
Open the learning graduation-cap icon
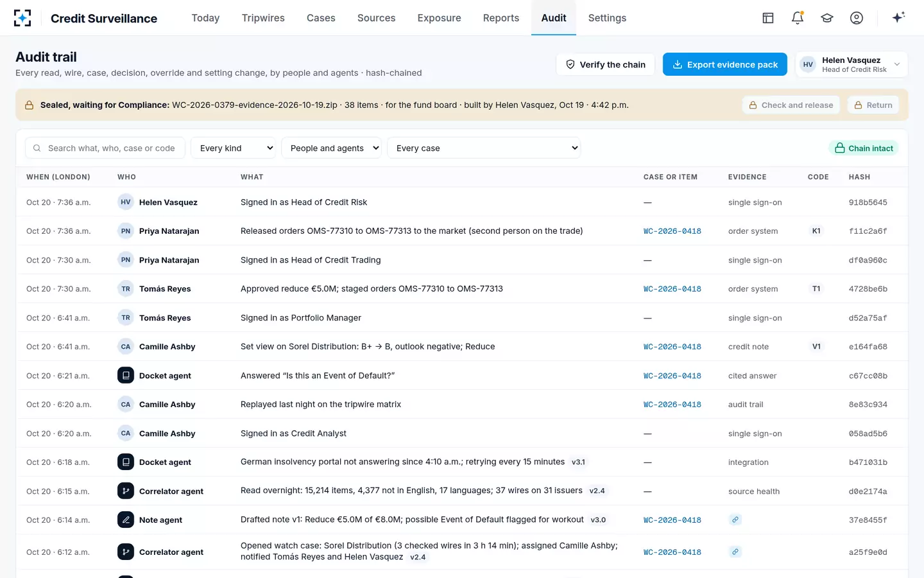[x=827, y=18]
